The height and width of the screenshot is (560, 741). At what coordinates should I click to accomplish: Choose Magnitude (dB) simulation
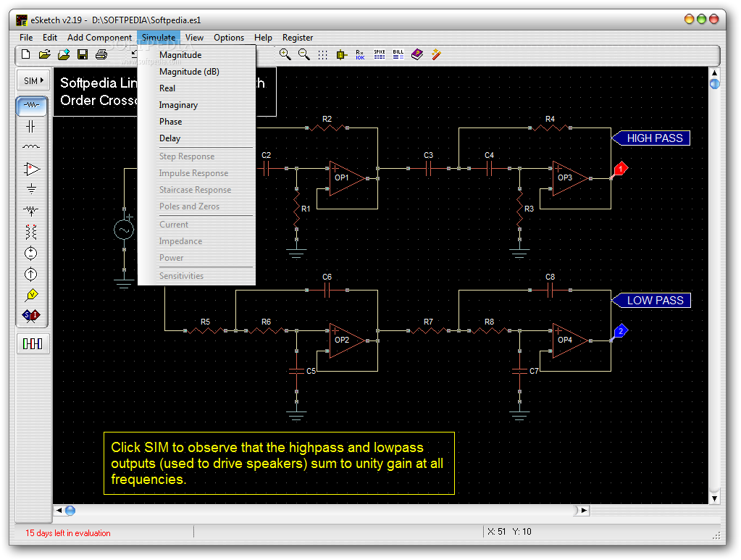point(197,72)
